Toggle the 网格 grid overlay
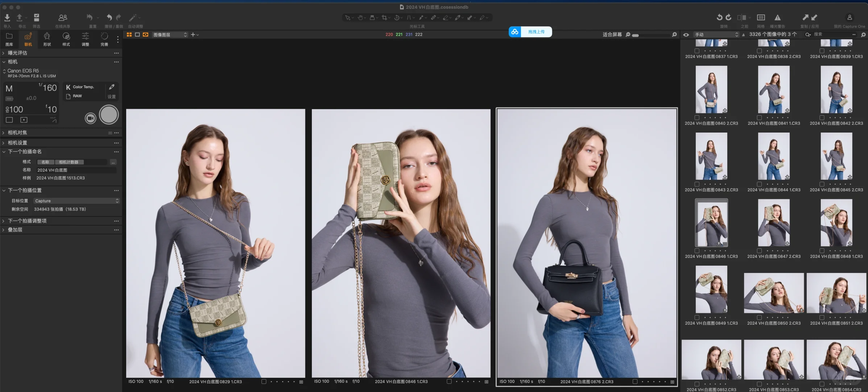The image size is (868, 392). [761, 17]
